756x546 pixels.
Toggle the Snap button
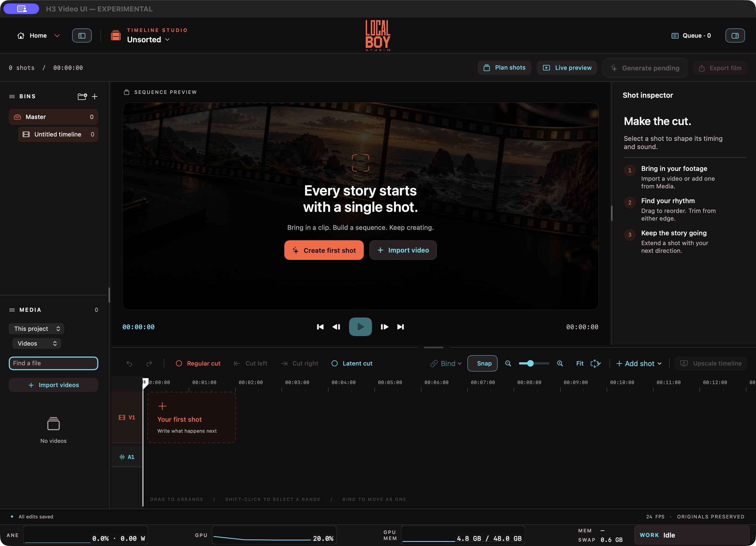pyautogui.click(x=482, y=363)
